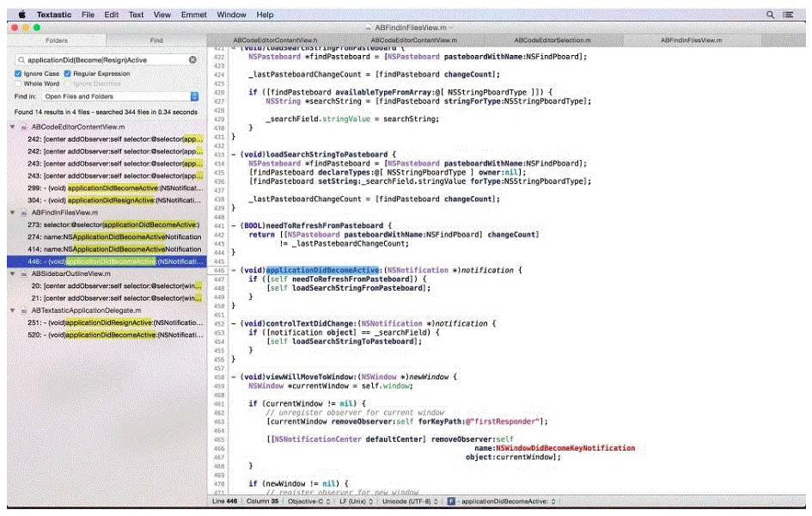
Task: Select result 299: applicationDidBecomeActive
Action: (x=107, y=188)
